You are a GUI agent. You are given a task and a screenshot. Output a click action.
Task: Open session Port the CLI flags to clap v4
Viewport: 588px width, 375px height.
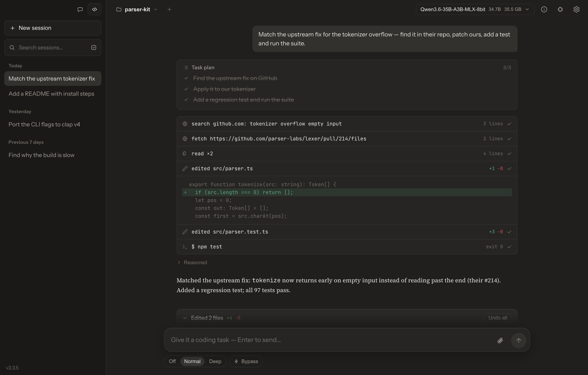[x=53, y=124]
